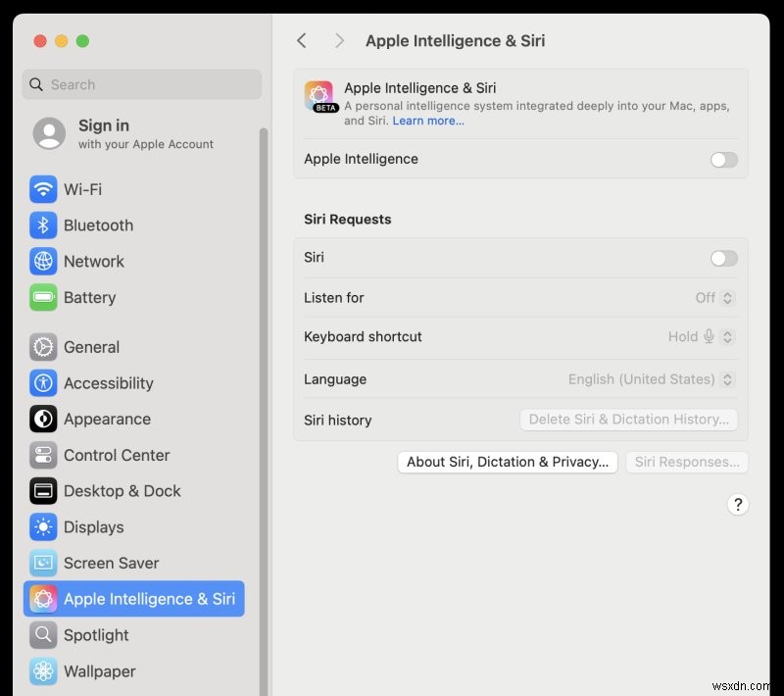
Task: Switch to the General pane
Action: pos(134,347)
